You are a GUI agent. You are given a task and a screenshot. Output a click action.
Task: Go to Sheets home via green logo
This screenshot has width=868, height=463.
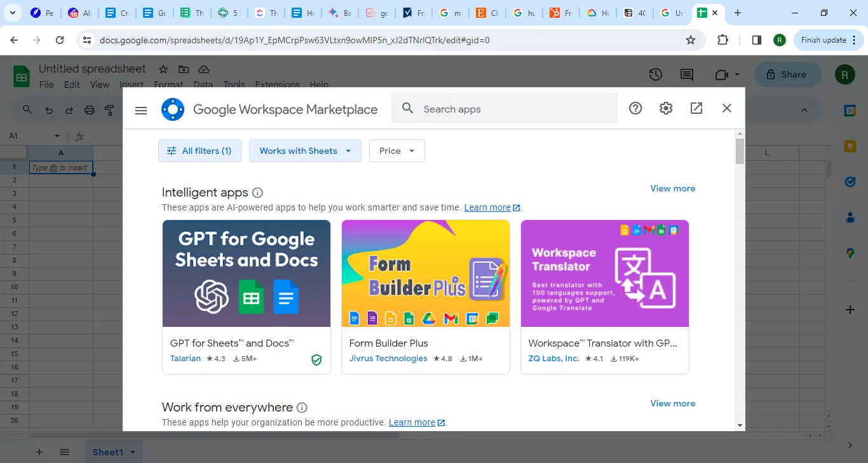22,76
